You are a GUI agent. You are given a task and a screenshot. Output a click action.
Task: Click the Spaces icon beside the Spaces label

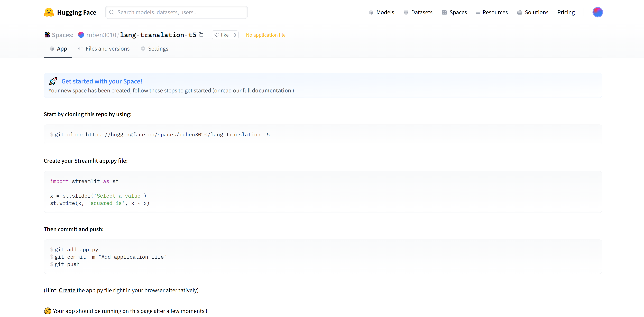tap(47, 35)
